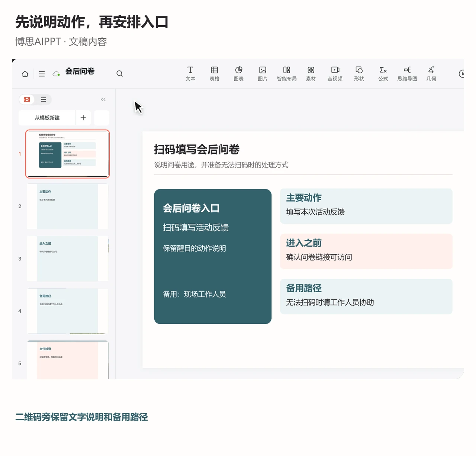Screen dimensions: 476x456
Task: Insert a formula (公式)
Action: [x=383, y=74]
